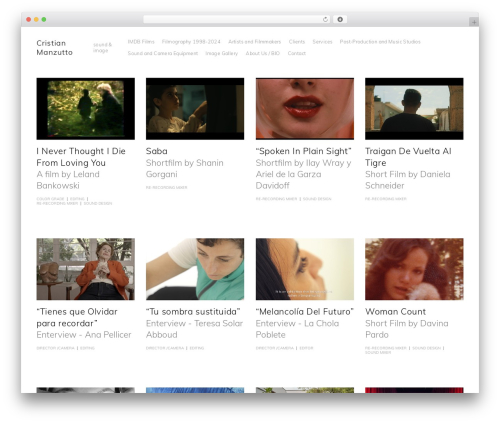Click the COLOR GRADE tag under first film
Image resolution: width=500 pixels, height=423 pixels.
(50, 199)
